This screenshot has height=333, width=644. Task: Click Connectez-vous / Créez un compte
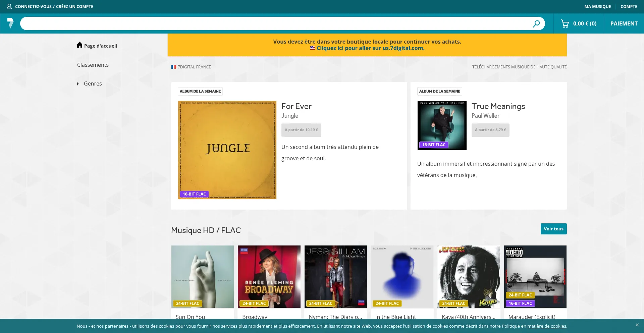(x=54, y=6)
